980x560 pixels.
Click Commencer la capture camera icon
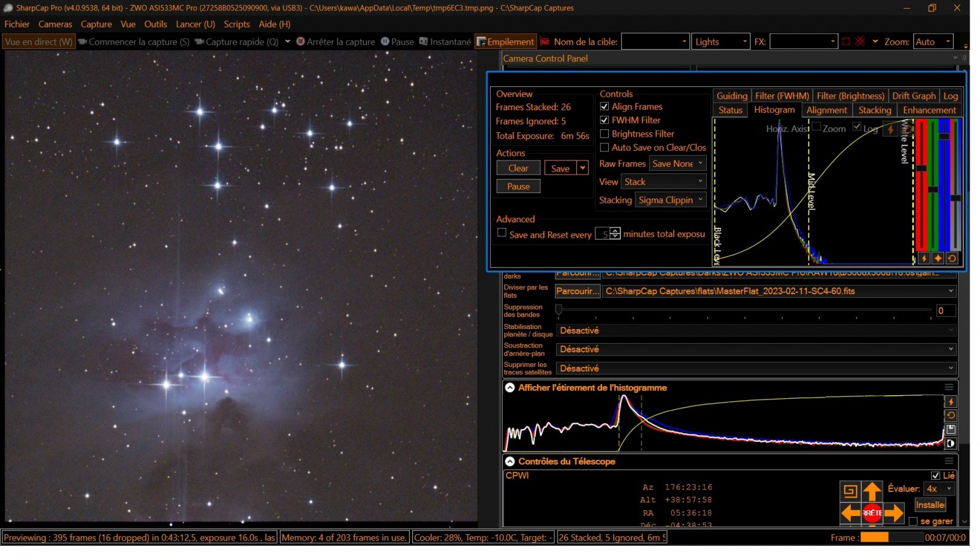tap(82, 42)
